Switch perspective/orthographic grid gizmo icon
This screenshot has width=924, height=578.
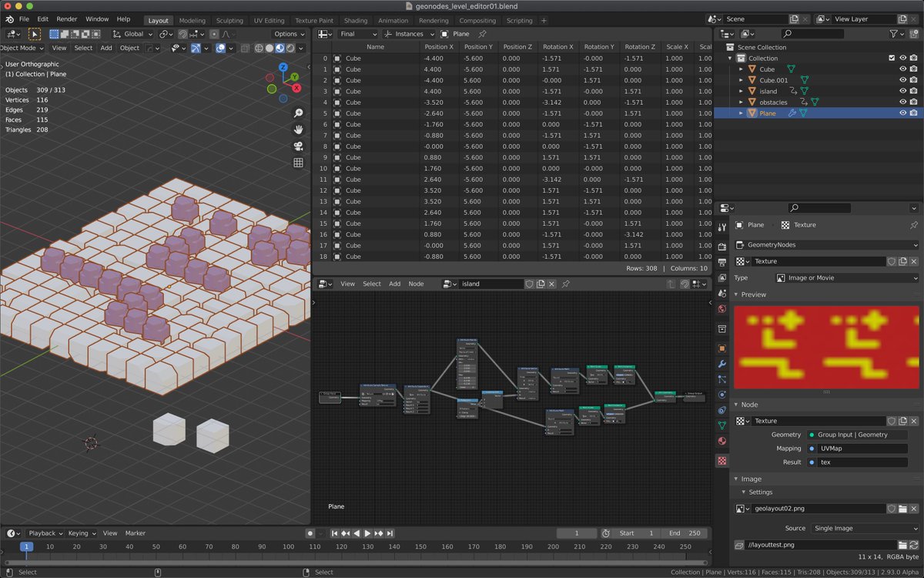click(299, 163)
